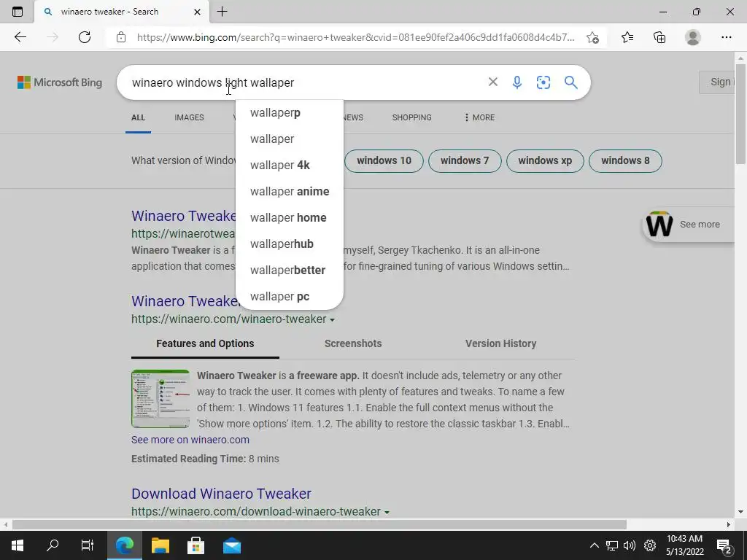Open the tab actions menu icon

point(18,12)
